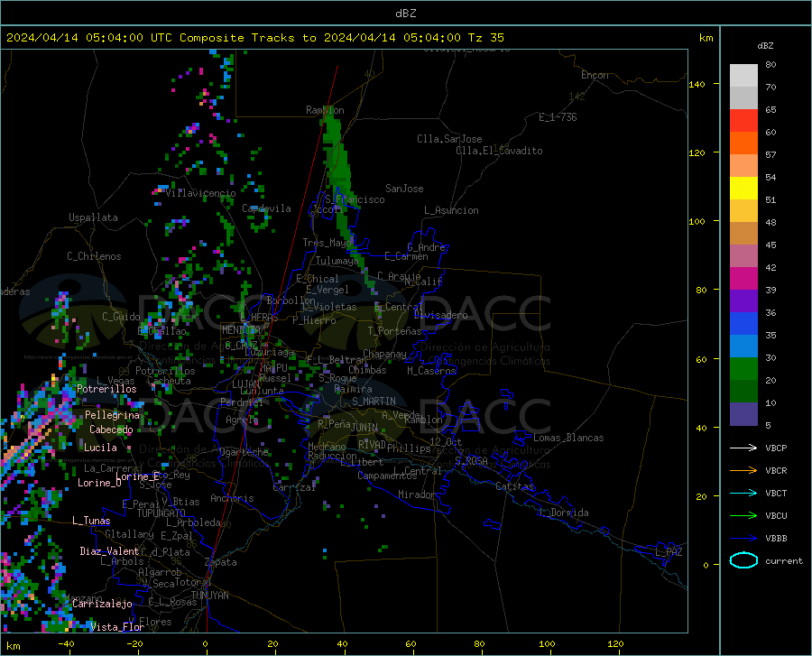This screenshot has width=812, height=656.
Task: Click the Carrizalejo label
Action: click(x=103, y=604)
